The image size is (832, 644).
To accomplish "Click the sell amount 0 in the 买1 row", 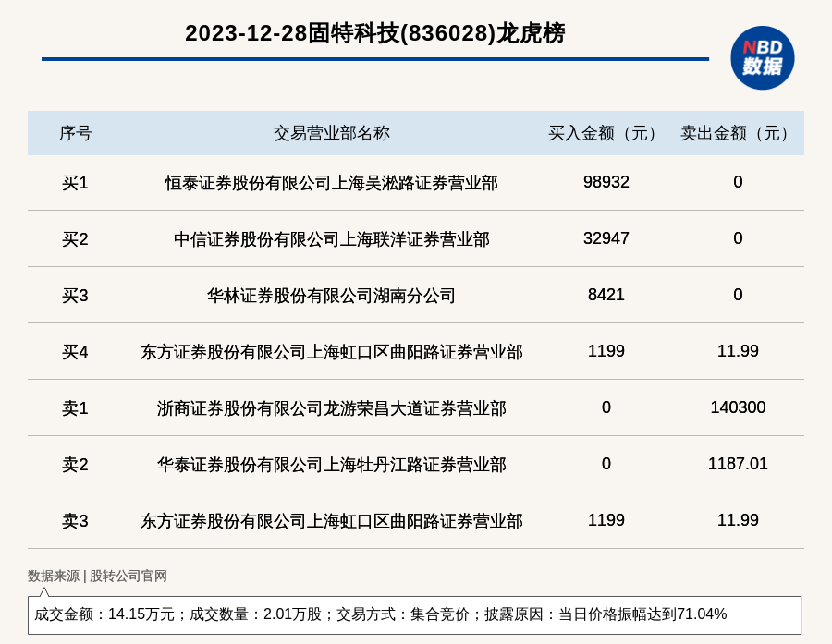I will click(738, 182).
